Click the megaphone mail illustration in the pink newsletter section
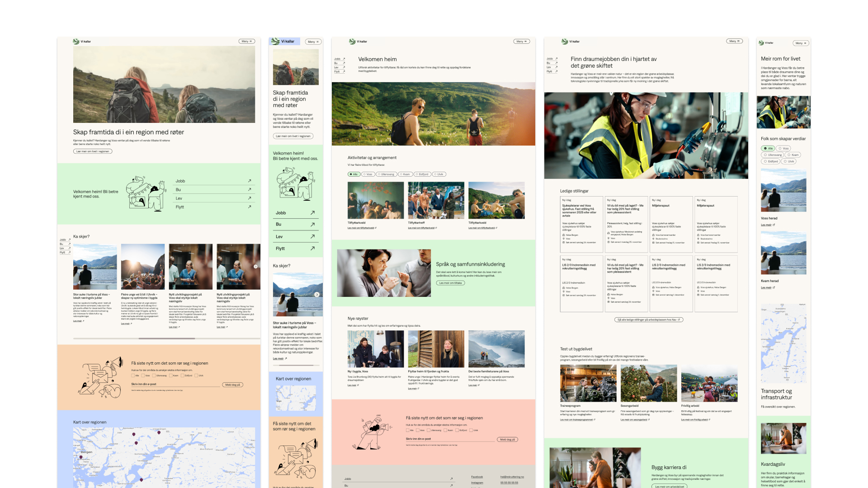The height and width of the screenshot is (488, 868). 372,433
